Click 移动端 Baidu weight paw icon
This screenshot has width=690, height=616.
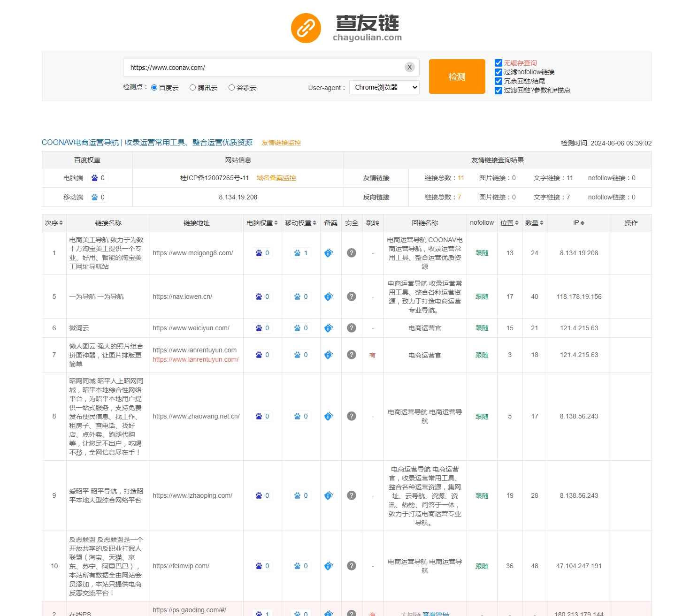(x=95, y=197)
